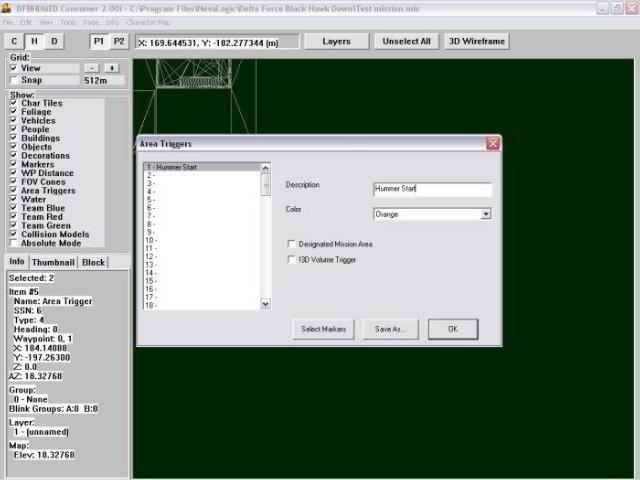
Task: Switch to the P1 view button
Action: [100, 42]
